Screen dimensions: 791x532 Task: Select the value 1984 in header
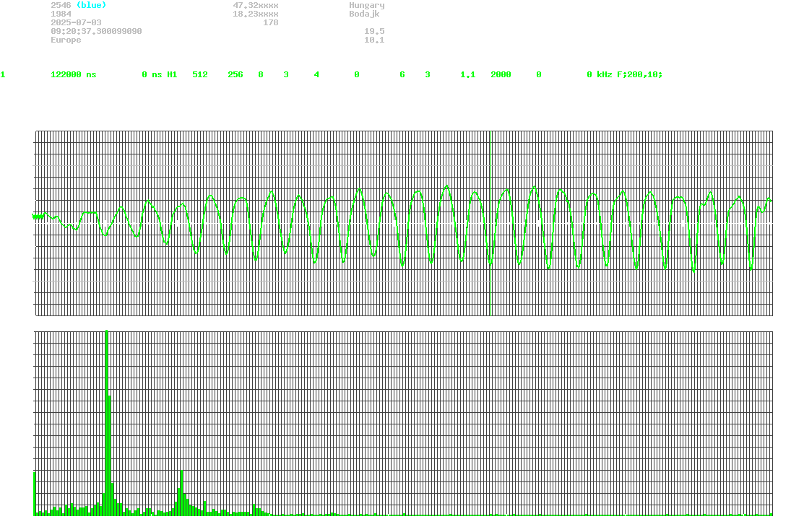click(x=61, y=14)
